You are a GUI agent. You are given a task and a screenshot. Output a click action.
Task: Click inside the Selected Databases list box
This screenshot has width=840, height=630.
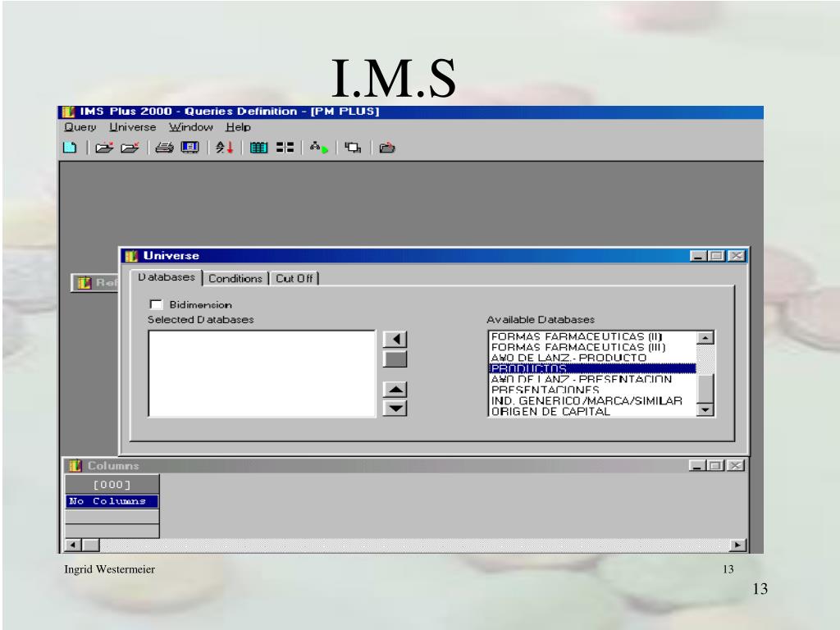point(262,373)
